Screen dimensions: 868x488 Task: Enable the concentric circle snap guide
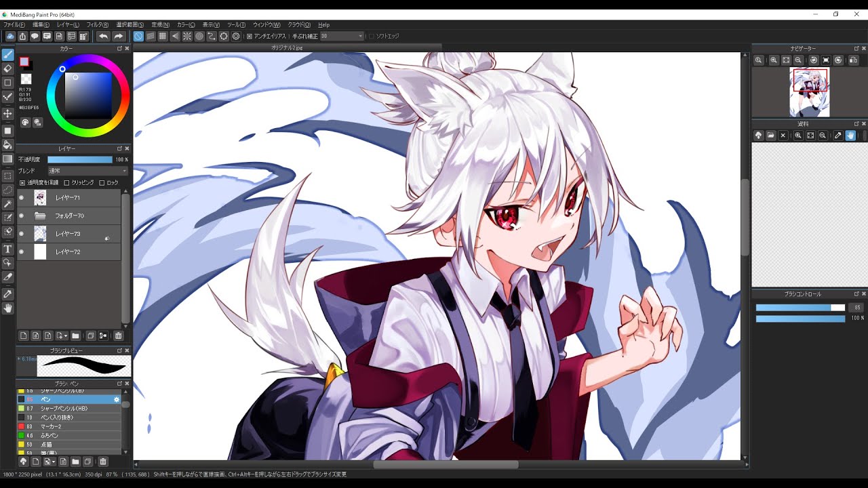199,36
